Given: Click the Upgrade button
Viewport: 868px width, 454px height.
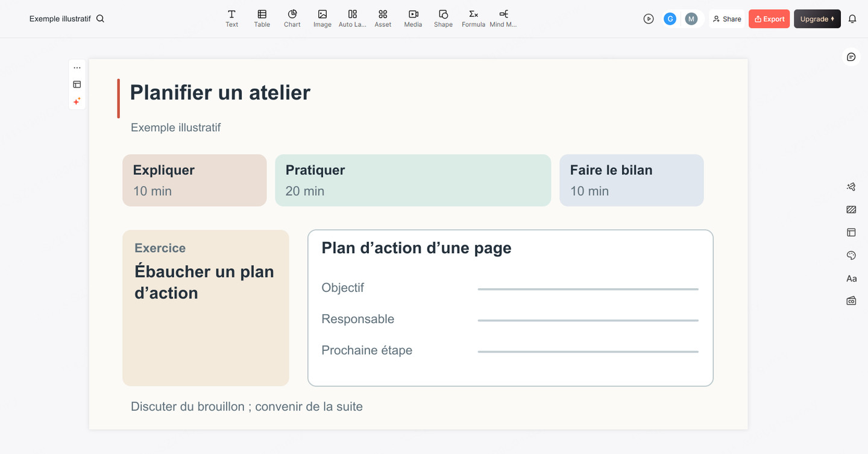Looking at the screenshot, I should 817,19.
